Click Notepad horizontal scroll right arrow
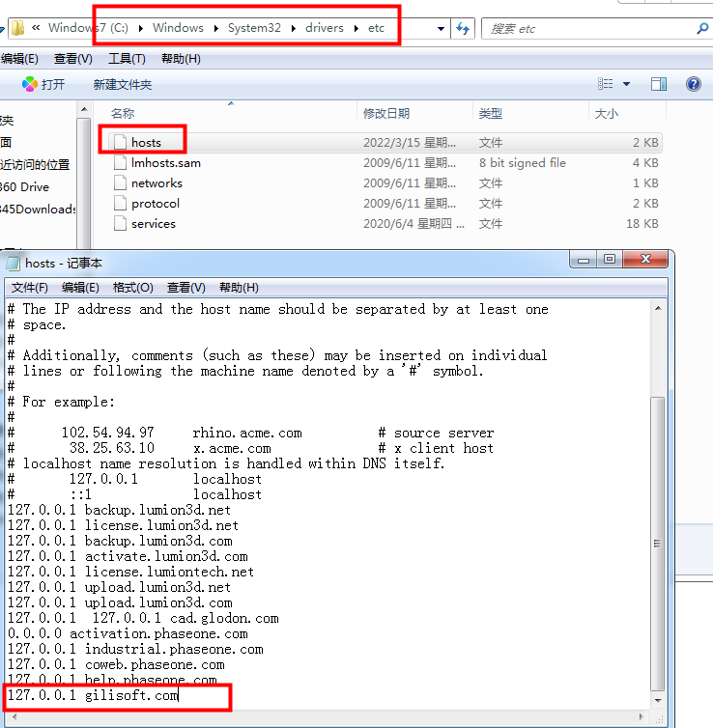 641,716
